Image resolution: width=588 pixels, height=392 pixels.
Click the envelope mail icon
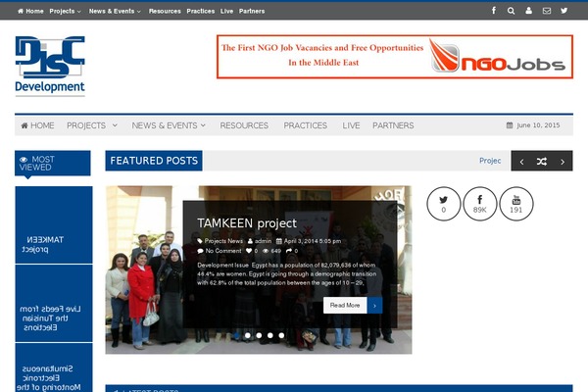(x=547, y=11)
